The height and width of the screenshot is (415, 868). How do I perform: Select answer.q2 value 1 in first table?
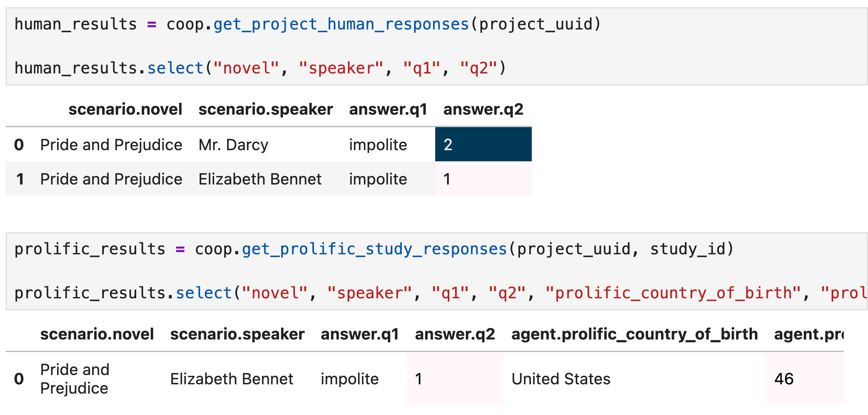[483, 179]
